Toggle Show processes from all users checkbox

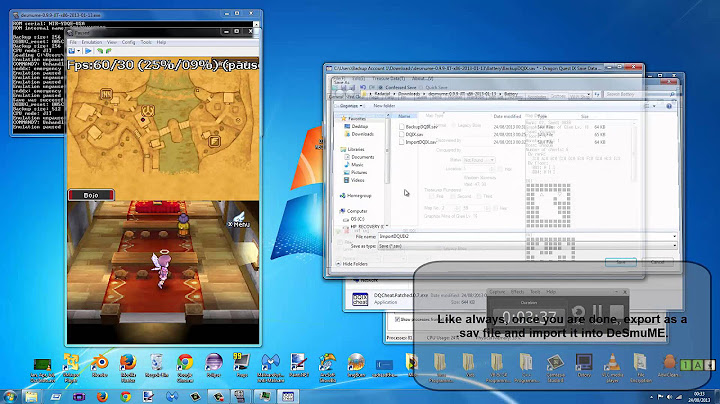point(397,320)
